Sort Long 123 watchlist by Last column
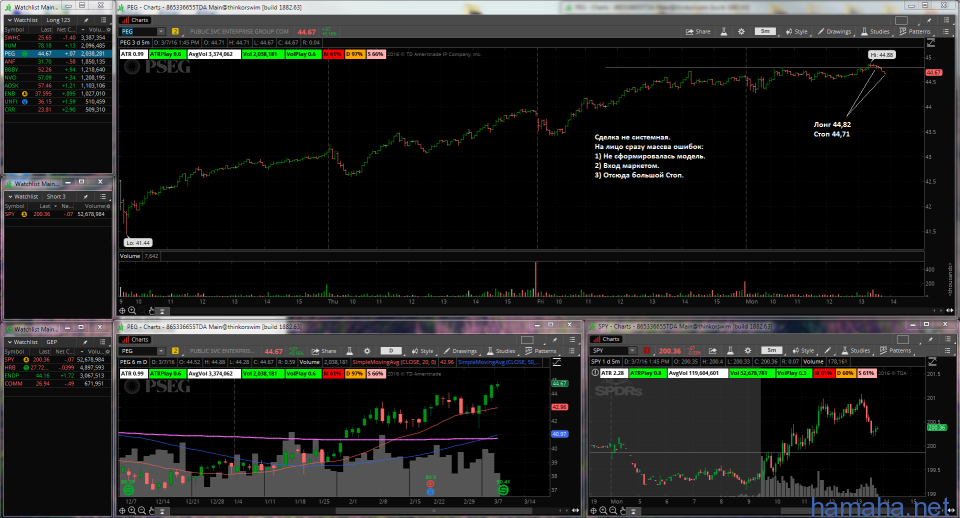 pyautogui.click(x=47, y=29)
